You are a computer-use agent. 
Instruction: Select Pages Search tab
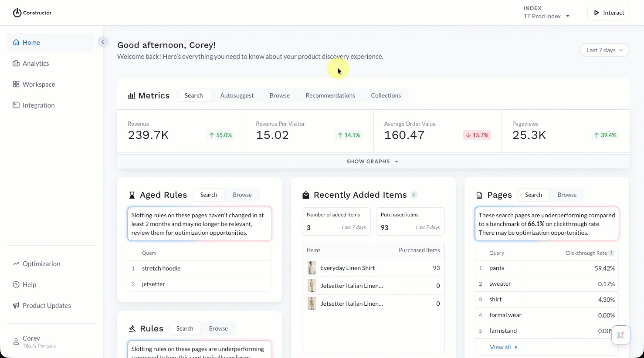[x=534, y=195]
